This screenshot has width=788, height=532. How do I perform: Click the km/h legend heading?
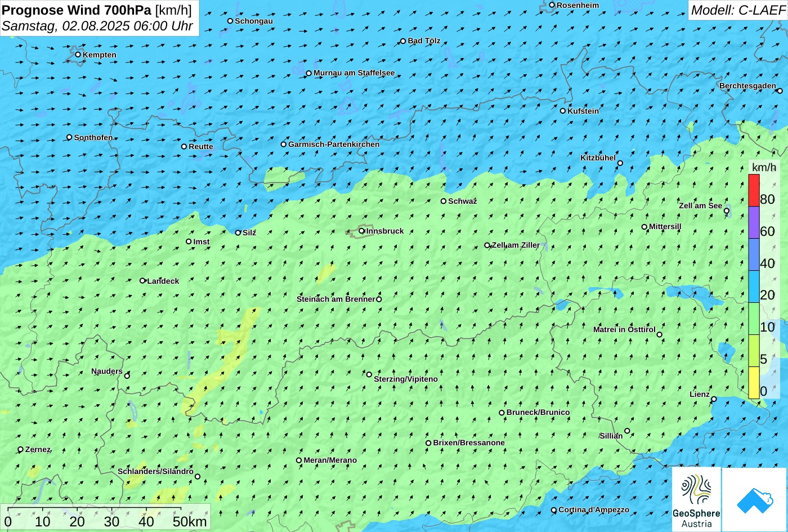(x=764, y=167)
